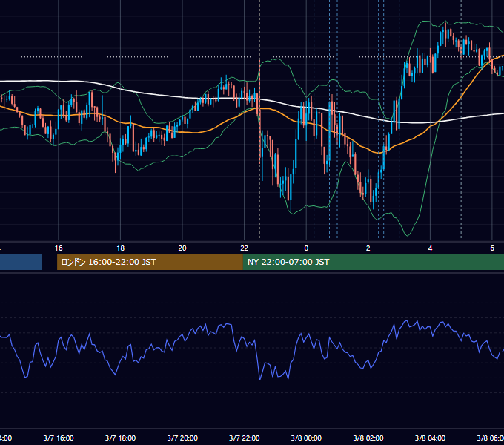The height and width of the screenshot is (445, 504).
Task: Click the blue session bar left of London
Action: pos(21,262)
